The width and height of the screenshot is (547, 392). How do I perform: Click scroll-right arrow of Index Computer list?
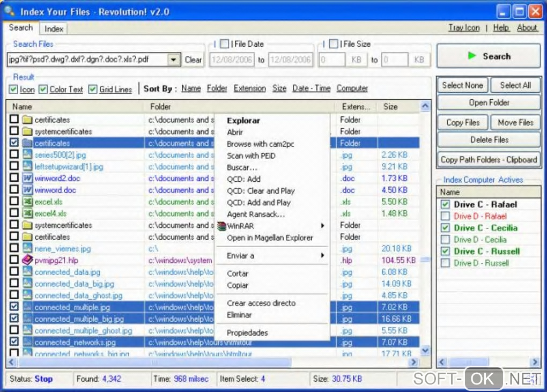[x=535, y=362]
